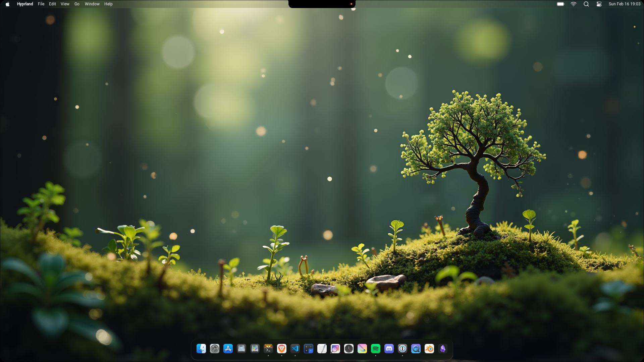644x362 pixels.
Task: Click the date and time in the menu bar
Action: 624,4
